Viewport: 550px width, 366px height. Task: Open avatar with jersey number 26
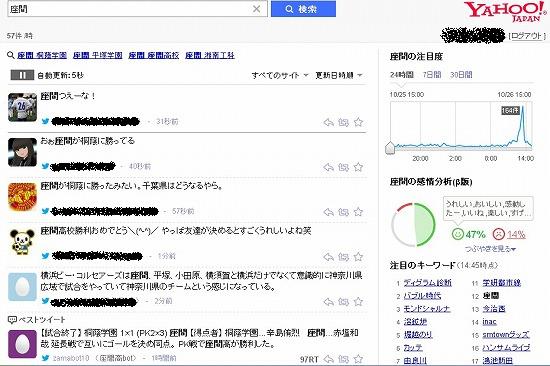(x=22, y=107)
